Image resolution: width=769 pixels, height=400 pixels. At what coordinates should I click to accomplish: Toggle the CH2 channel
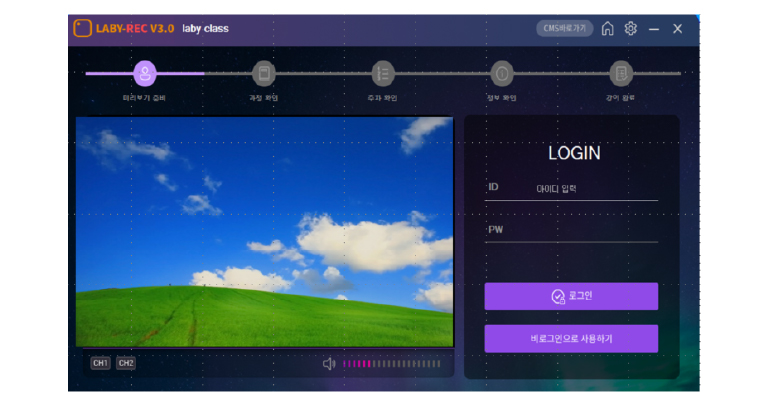pos(125,363)
